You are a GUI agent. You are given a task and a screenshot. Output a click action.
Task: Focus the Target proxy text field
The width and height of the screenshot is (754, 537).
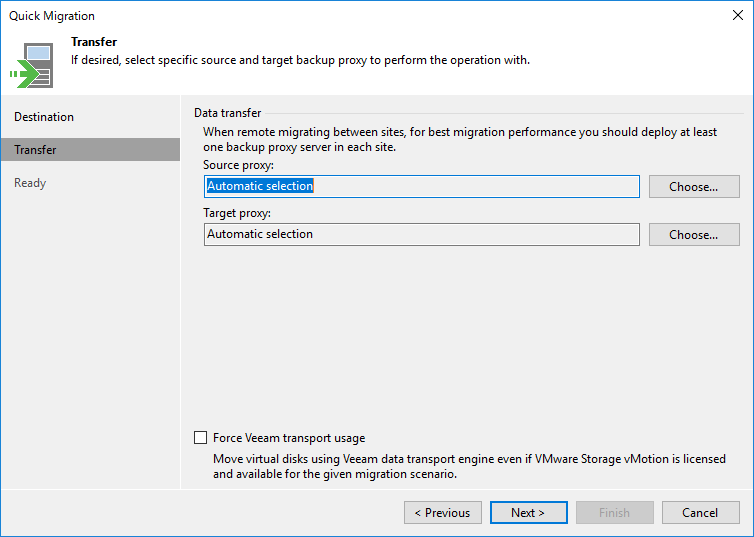tap(420, 234)
